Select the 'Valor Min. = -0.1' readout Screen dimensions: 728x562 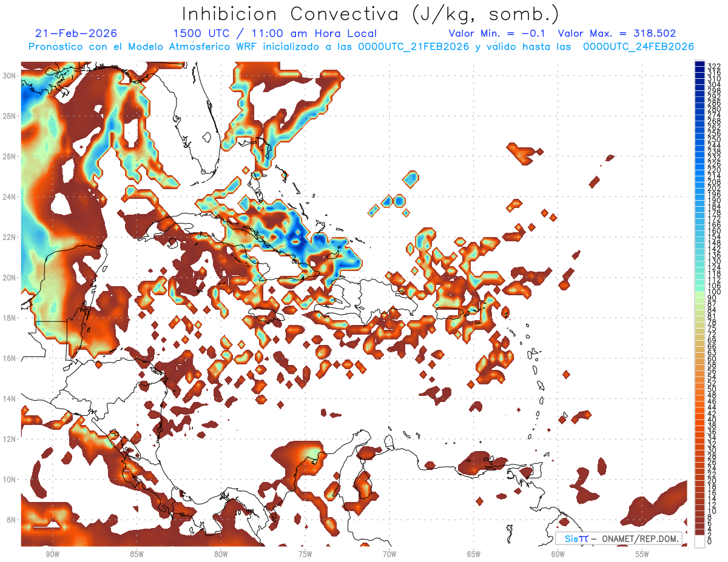tap(497, 33)
